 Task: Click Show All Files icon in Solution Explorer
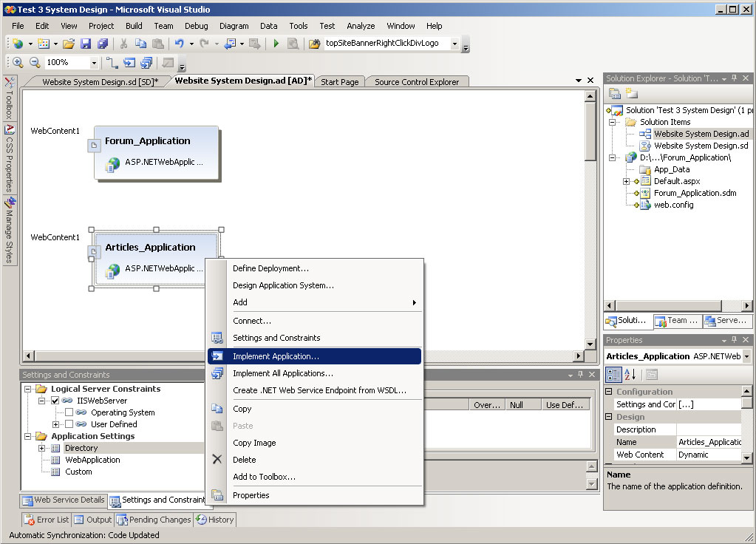click(x=631, y=94)
